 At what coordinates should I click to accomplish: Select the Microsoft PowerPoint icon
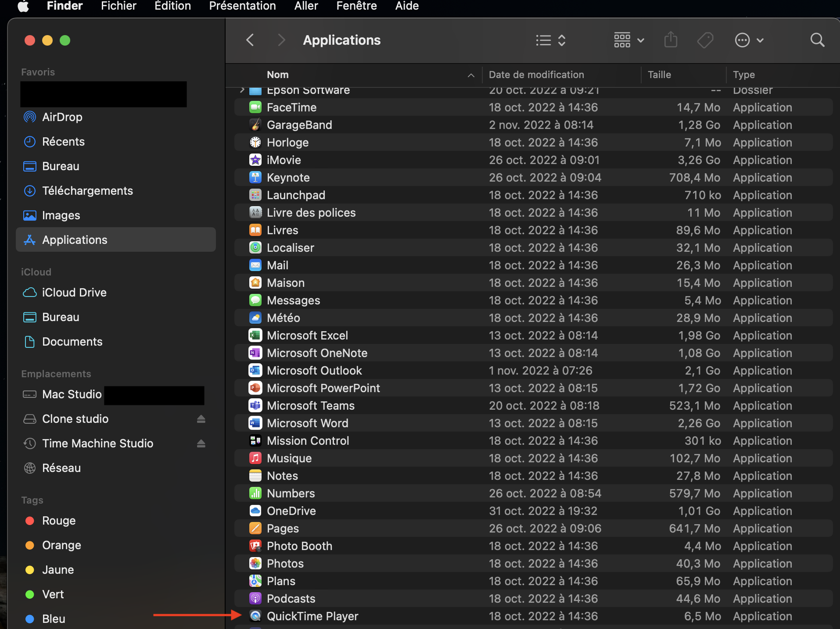[255, 388]
